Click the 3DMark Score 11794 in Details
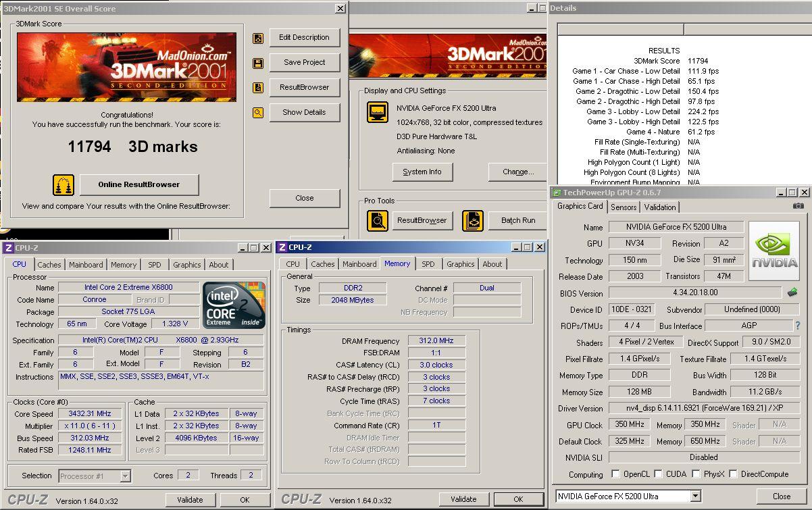Screen dimensions: 812x510 699,61
